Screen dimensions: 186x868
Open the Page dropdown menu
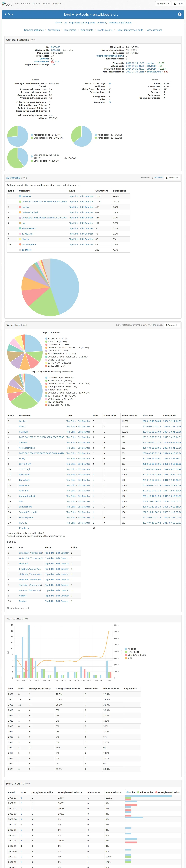click(46, 4)
